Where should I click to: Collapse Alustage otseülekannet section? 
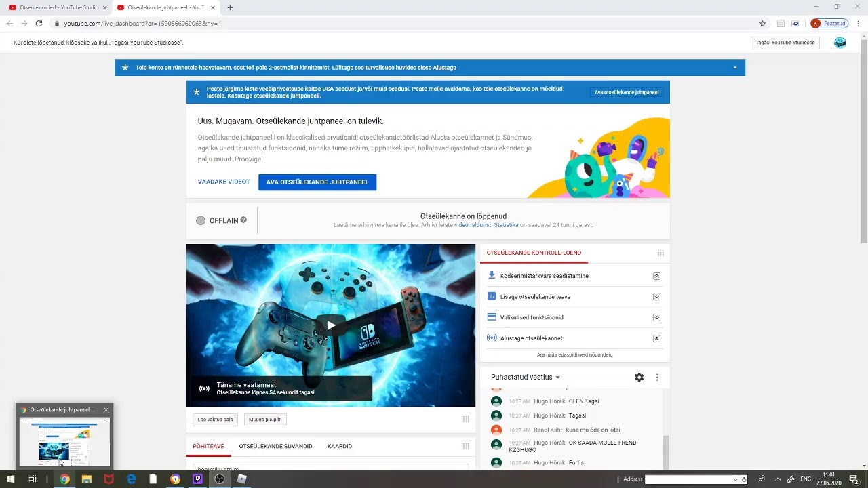point(656,338)
